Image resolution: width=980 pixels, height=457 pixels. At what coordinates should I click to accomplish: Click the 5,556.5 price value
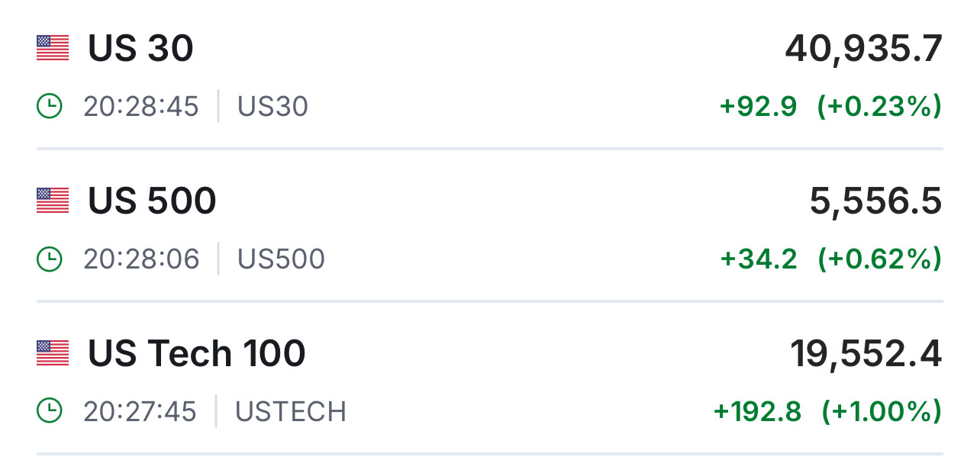coord(875,202)
